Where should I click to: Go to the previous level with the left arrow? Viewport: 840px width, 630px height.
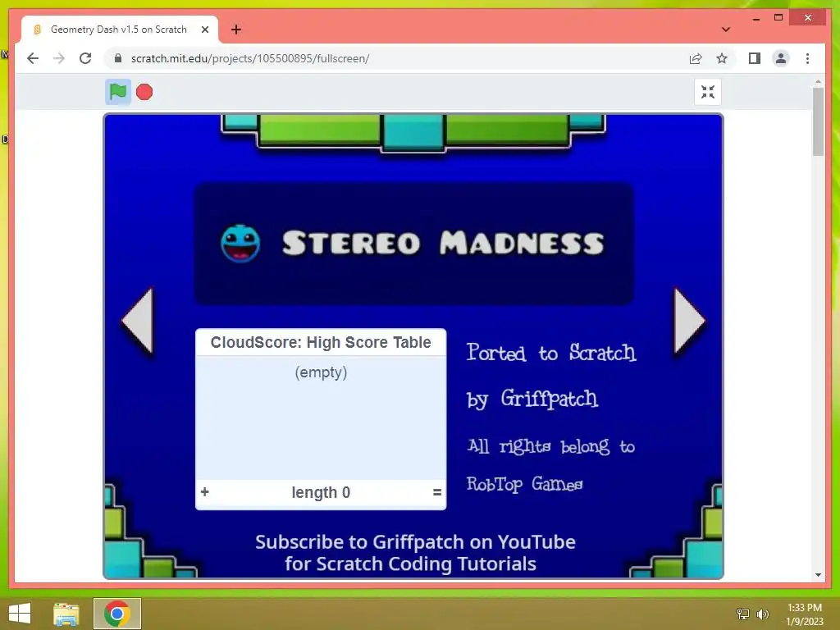coord(138,321)
